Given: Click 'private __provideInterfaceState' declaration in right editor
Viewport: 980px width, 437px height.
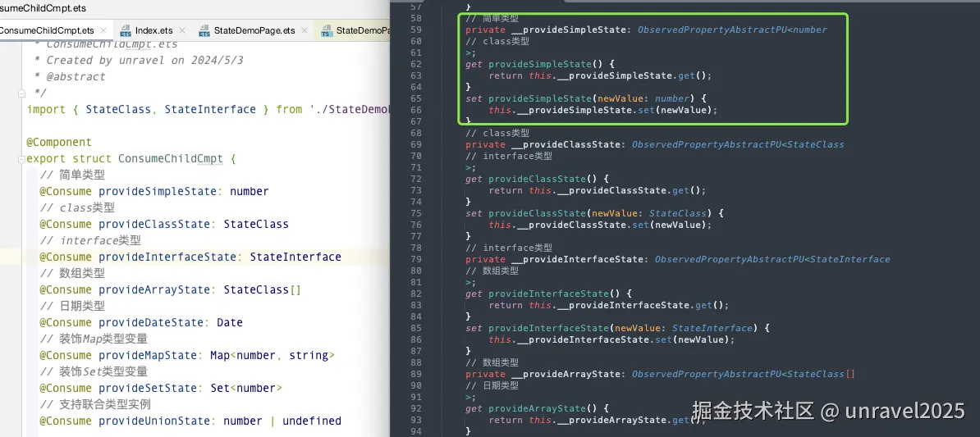Looking at the screenshot, I should [677, 260].
